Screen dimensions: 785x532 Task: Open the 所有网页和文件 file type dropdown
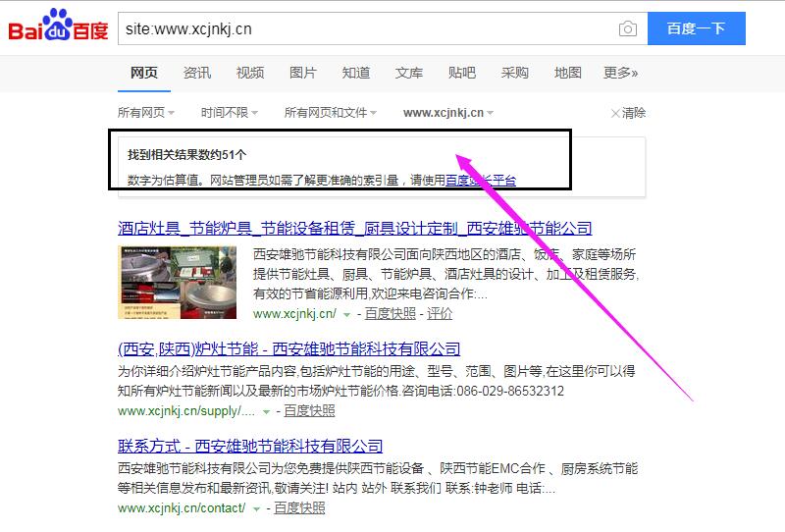[x=330, y=113]
